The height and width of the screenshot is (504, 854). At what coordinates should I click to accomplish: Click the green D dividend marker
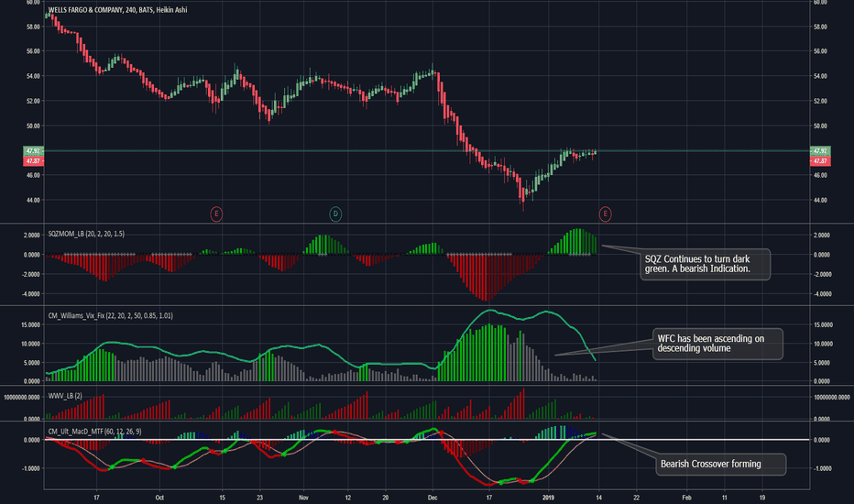[x=335, y=214]
